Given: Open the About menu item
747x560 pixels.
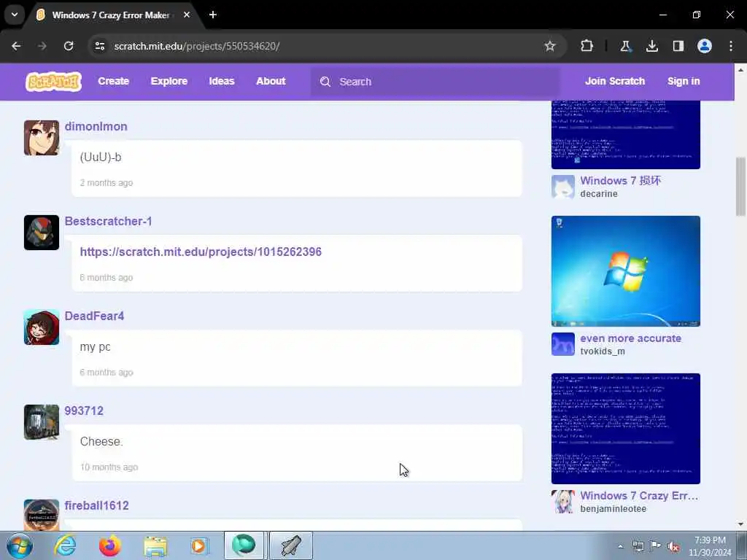Looking at the screenshot, I should tap(271, 82).
